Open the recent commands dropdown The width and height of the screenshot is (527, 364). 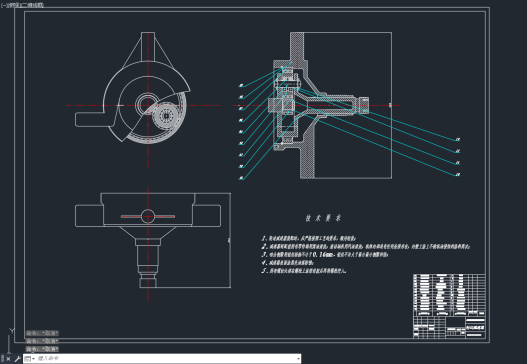[30, 359]
